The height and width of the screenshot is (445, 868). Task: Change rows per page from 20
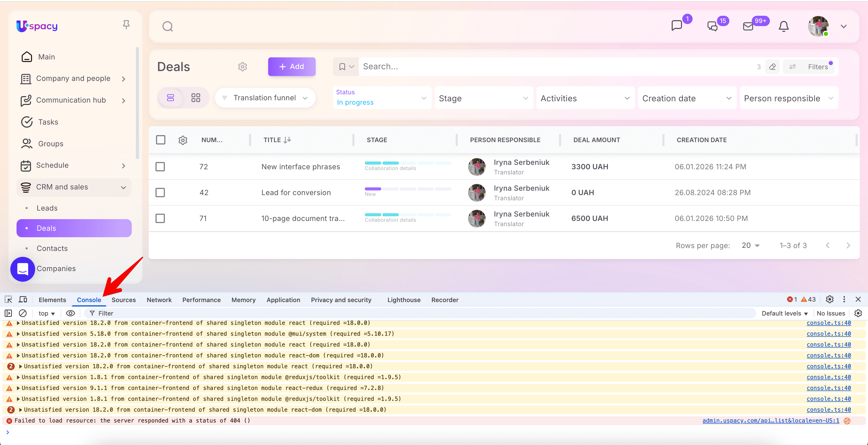coord(750,245)
